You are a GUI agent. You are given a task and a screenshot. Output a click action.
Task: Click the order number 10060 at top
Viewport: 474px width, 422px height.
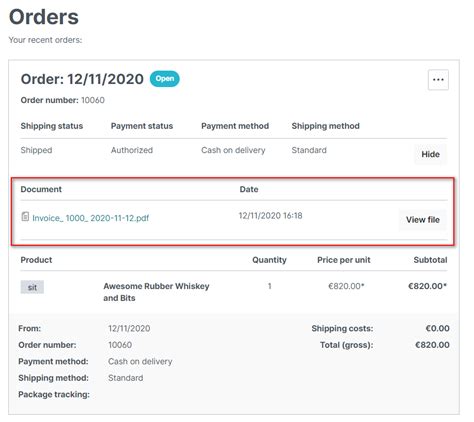click(93, 100)
